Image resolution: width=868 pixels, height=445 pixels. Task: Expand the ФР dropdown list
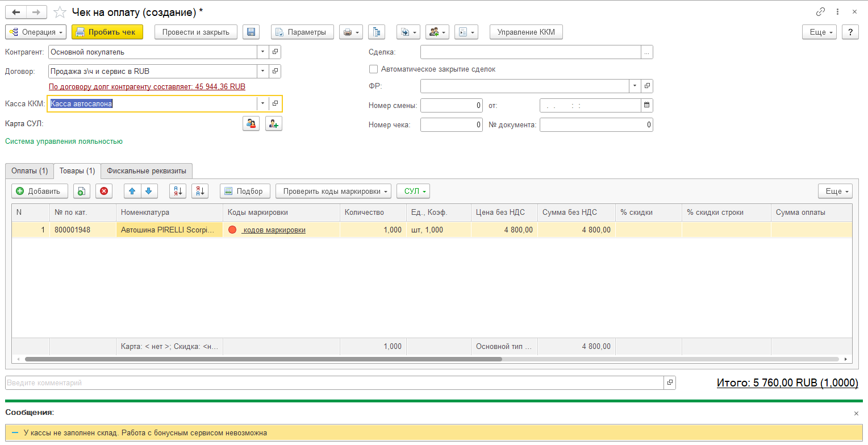tap(635, 86)
